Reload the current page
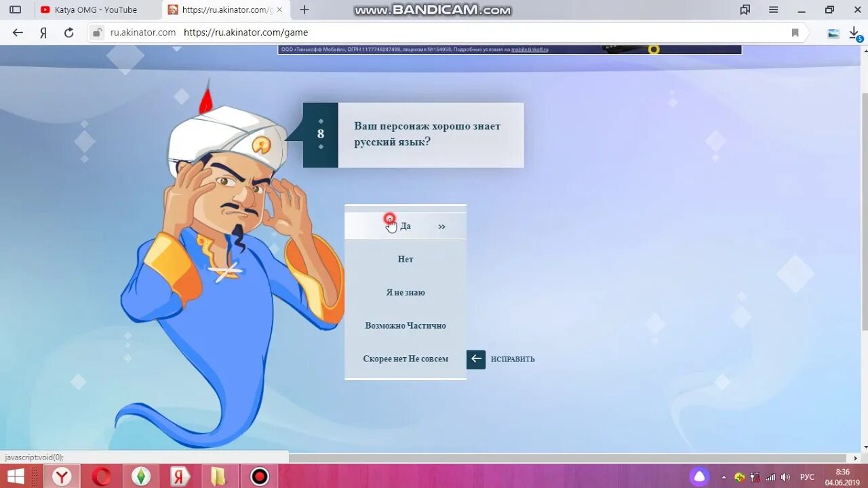The width and height of the screenshot is (868, 488). pyautogui.click(x=68, y=33)
